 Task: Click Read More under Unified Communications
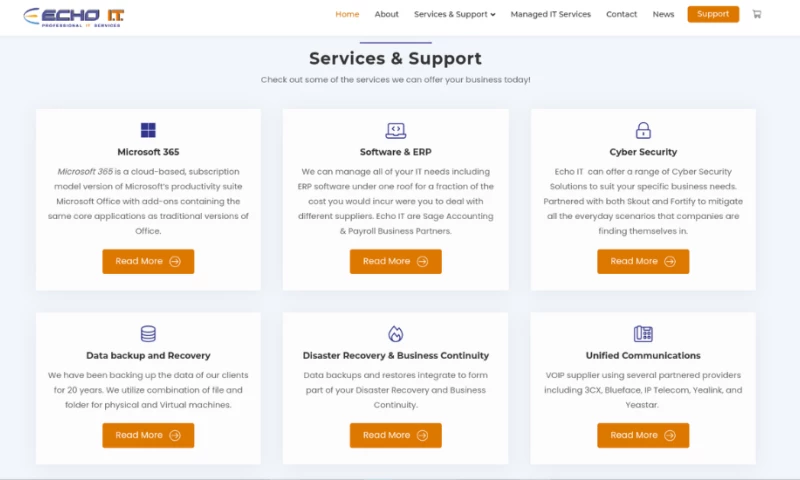tap(643, 435)
